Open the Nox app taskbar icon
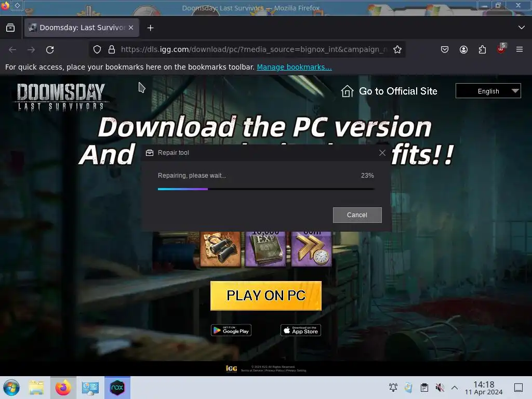 tap(117, 388)
